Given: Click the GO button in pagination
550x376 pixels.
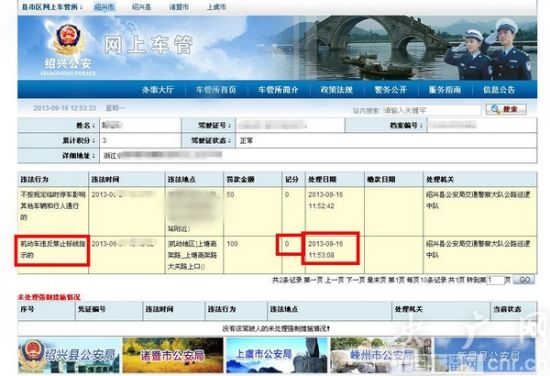Looking at the screenshot, I should click(524, 280).
